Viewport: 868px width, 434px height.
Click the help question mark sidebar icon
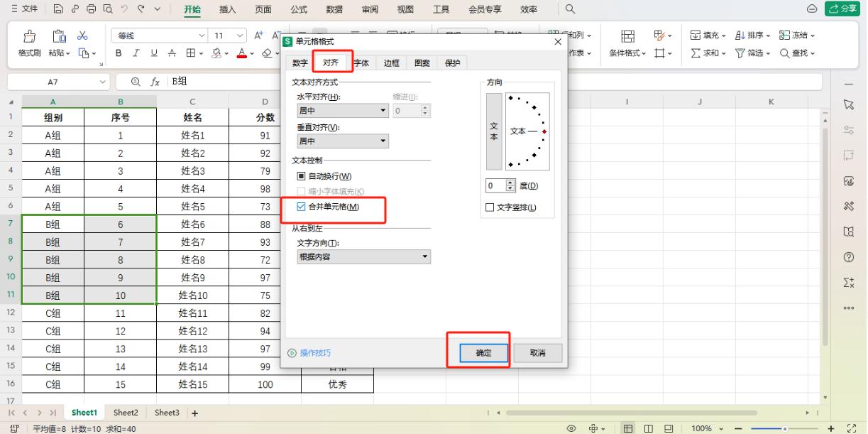pos(847,256)
